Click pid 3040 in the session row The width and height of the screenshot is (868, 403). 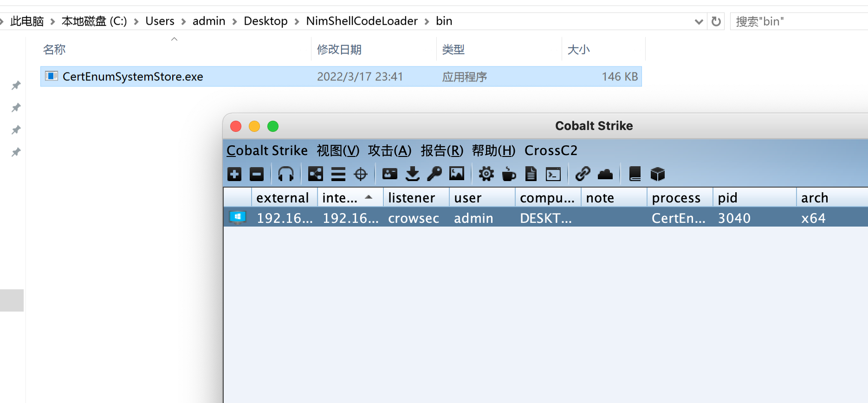click(734, 218)
